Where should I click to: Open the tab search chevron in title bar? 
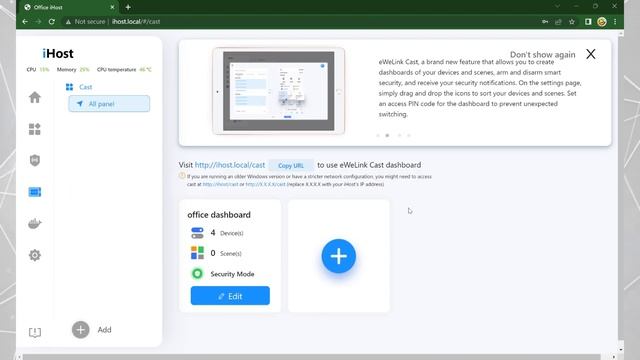(x=557, y=7)
